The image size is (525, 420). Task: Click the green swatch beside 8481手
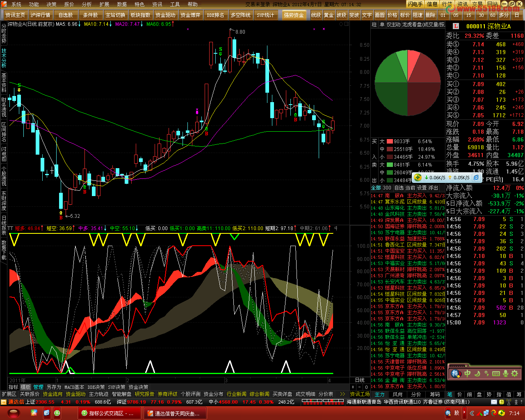[x=390, y=165]
